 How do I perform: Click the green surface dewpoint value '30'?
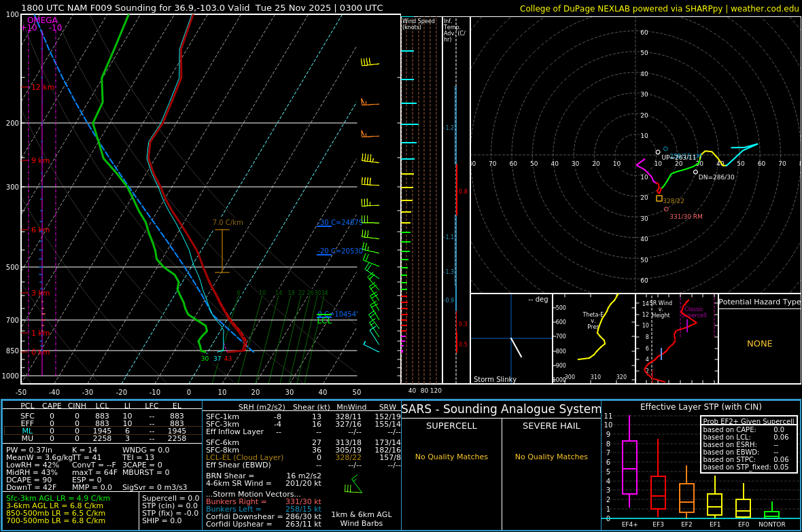tap(205, 359)
